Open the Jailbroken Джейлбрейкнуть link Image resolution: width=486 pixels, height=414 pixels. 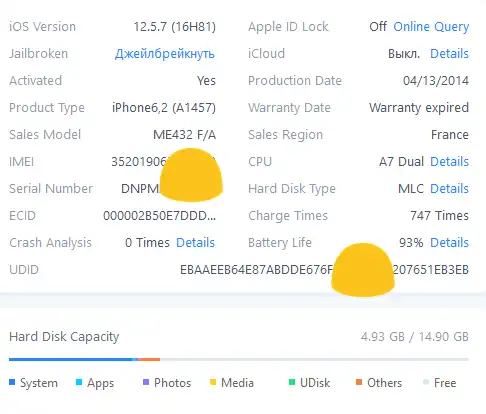(x=165, y=54)
